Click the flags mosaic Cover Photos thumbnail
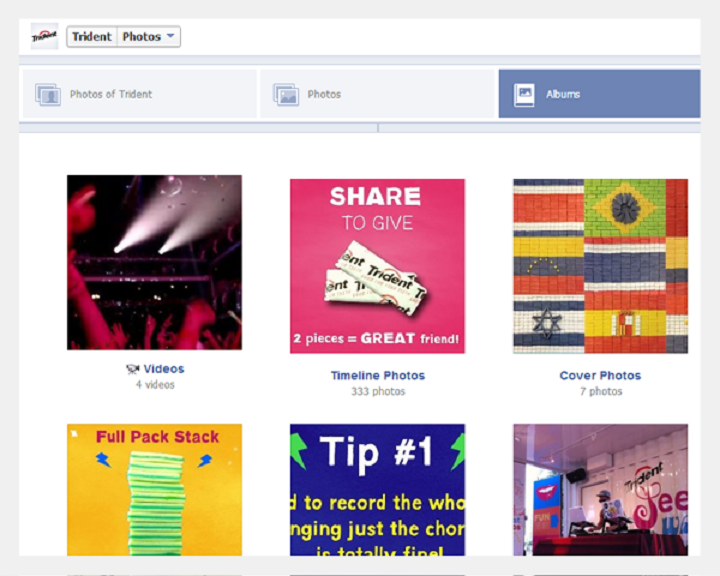Viewport: 720px width, 576px height. point(601,266)
